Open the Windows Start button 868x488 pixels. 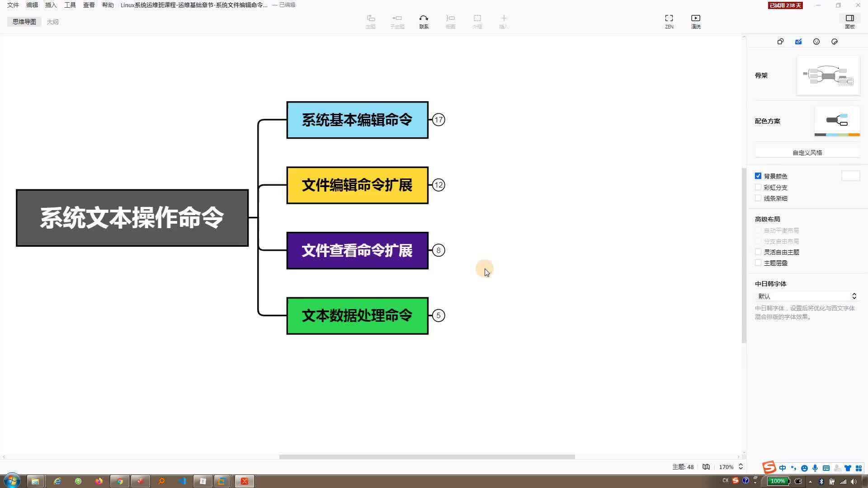[x=12, y=481]
